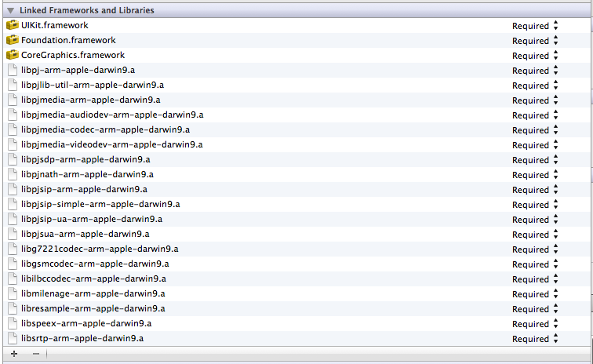Image resolution: width=593 pixels, height=364 pixels.
Task: Open Required popup for libpjmedia-arm-apple-darwin9.a
Action: coord(535,100)
